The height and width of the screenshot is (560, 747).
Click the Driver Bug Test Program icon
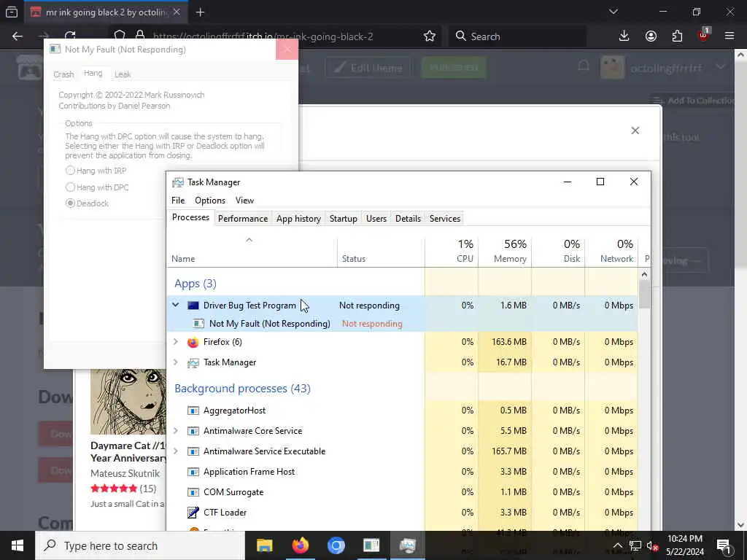[193, 306]
